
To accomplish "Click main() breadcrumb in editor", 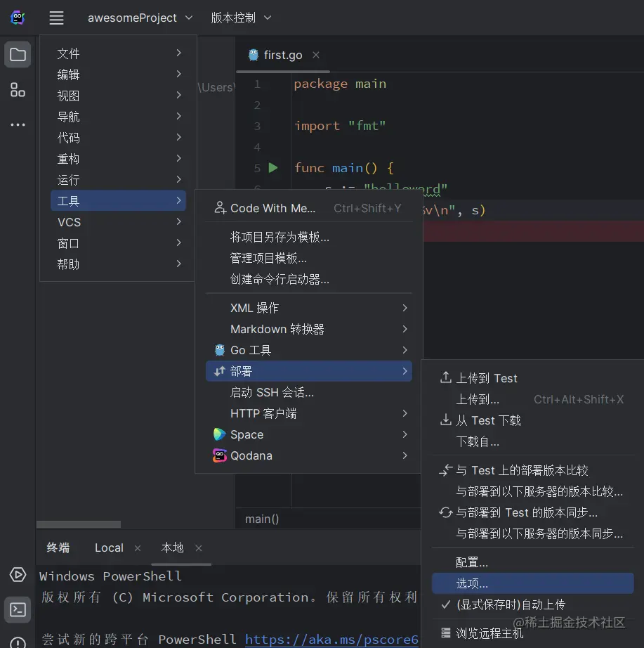I will [x=262, y=519].
